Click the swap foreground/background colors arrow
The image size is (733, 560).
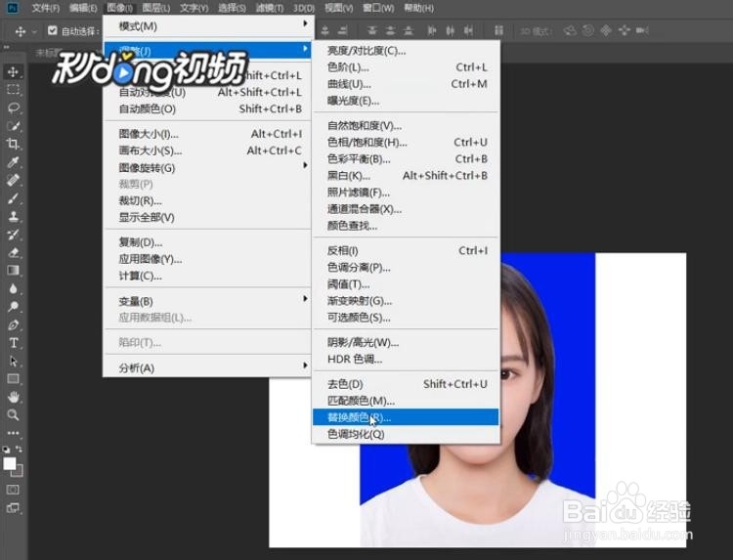(20, 449)
